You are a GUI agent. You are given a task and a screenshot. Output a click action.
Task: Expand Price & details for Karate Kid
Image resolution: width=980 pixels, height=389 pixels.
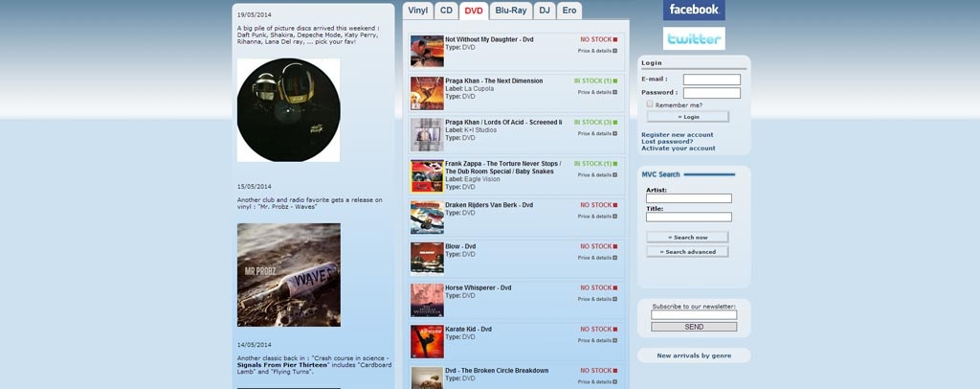click(597, 340)
